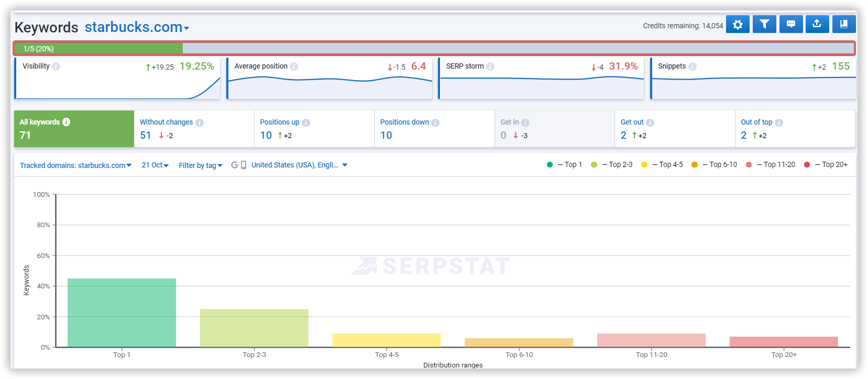
Task: Switch to the Positions up tab
Action: point(314,129)
